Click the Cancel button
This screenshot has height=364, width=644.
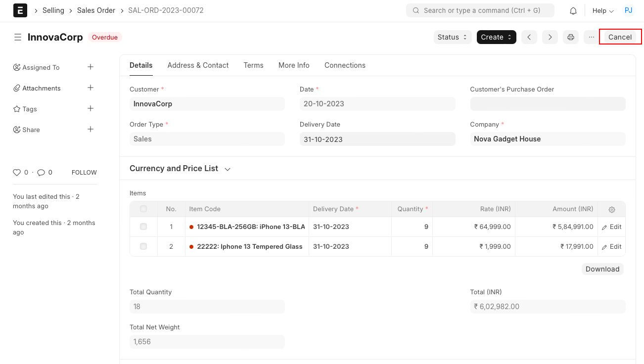(x=620, y=37)
